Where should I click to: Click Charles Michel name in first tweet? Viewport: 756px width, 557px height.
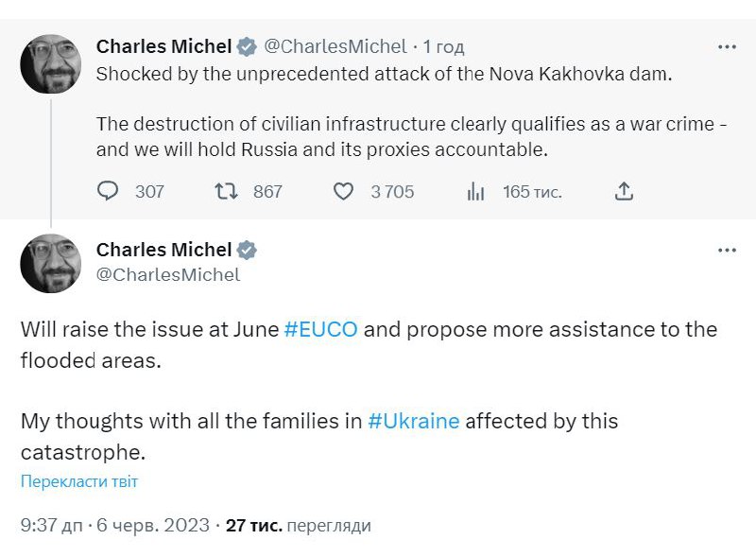click(163, 46)
